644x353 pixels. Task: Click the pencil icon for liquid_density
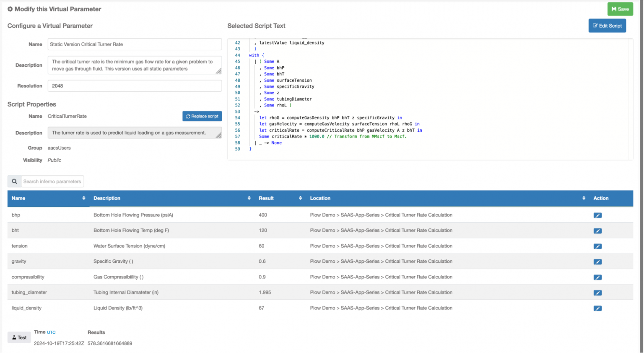click(597, 308)
